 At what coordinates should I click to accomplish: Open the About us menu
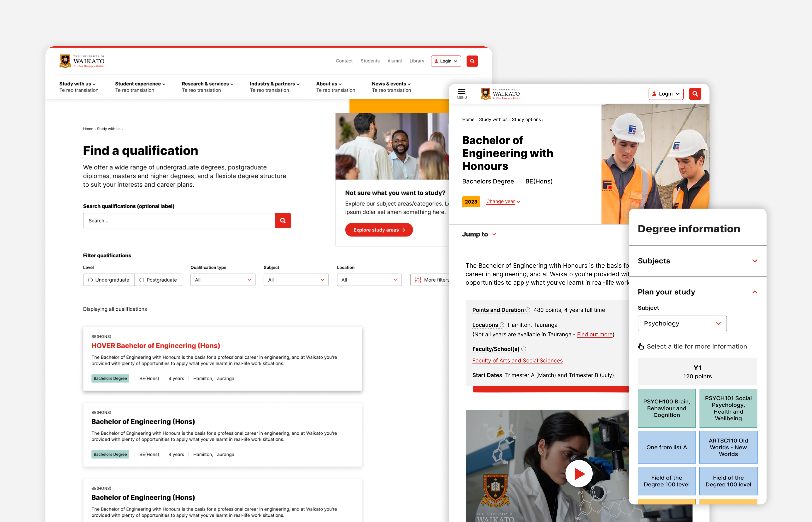tap(329, 84)
